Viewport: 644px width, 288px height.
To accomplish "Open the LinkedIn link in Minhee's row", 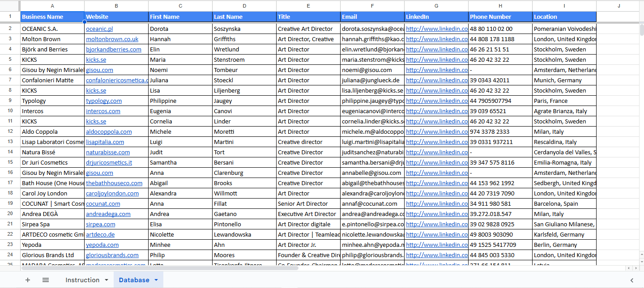I will pos(437,245).
